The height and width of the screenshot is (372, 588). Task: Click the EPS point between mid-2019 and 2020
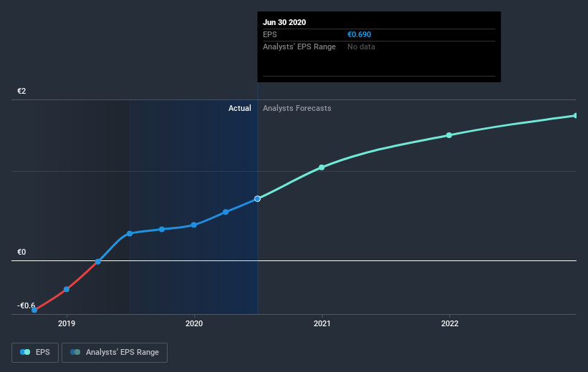coord(162,229)
